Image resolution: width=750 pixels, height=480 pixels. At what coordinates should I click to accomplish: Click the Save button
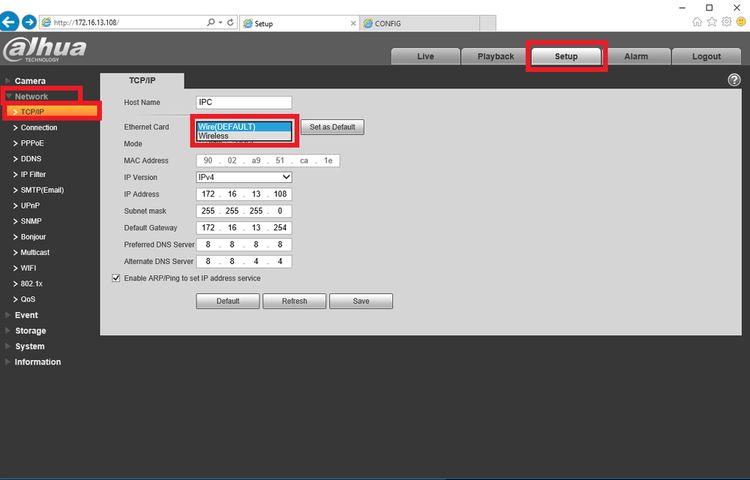point(361,301)
